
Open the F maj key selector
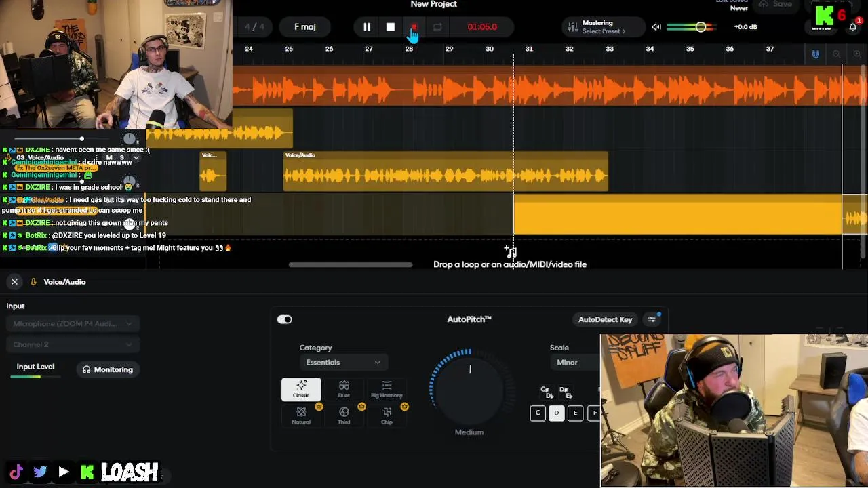click(305, 27)
